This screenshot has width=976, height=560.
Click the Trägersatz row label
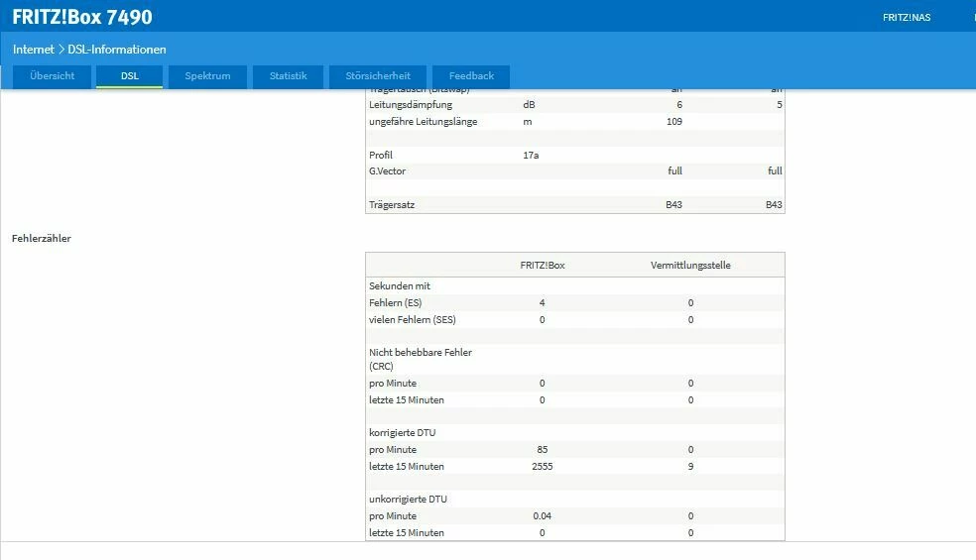[392, 205]
